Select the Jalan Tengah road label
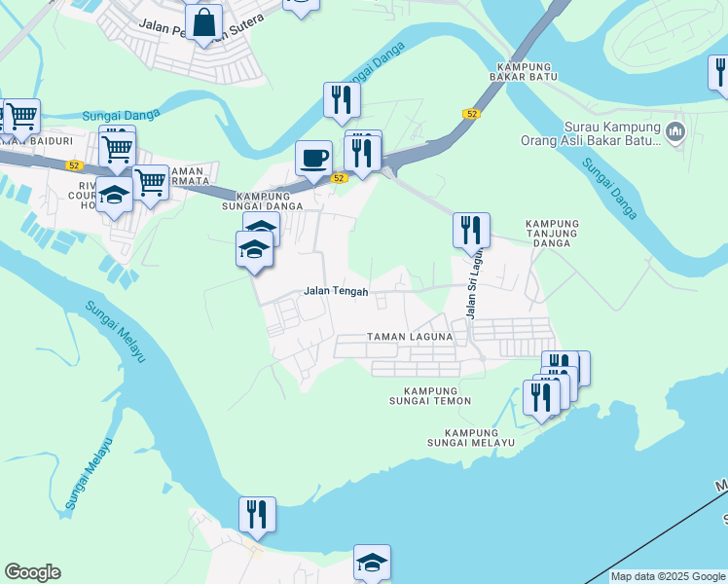Screen dimensions: 728x584 pos(336,291)
